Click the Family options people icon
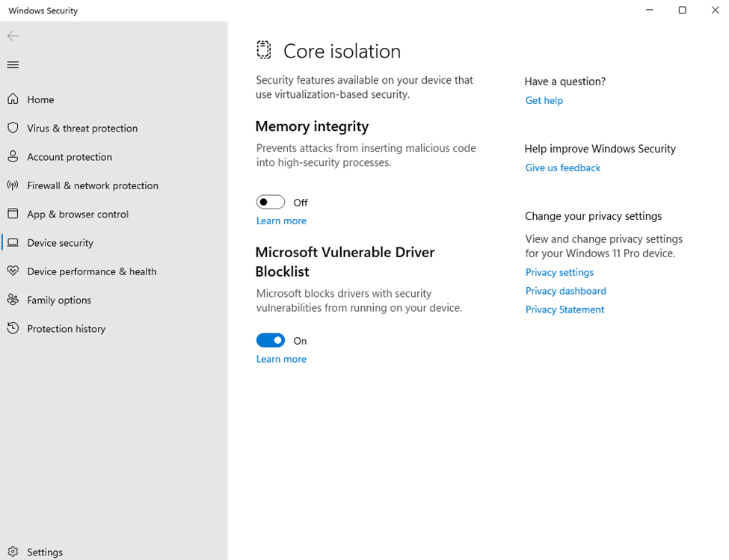Viewport: 729px width, 560px height. [x=13, y=300]
